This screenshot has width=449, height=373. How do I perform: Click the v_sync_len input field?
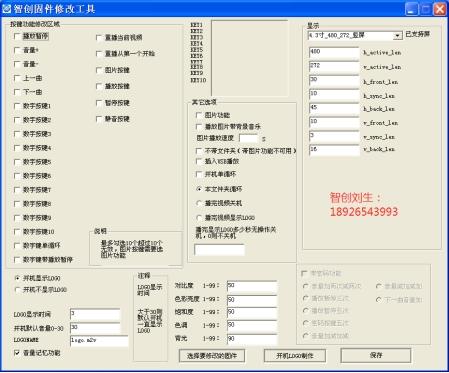pos(334,137)
